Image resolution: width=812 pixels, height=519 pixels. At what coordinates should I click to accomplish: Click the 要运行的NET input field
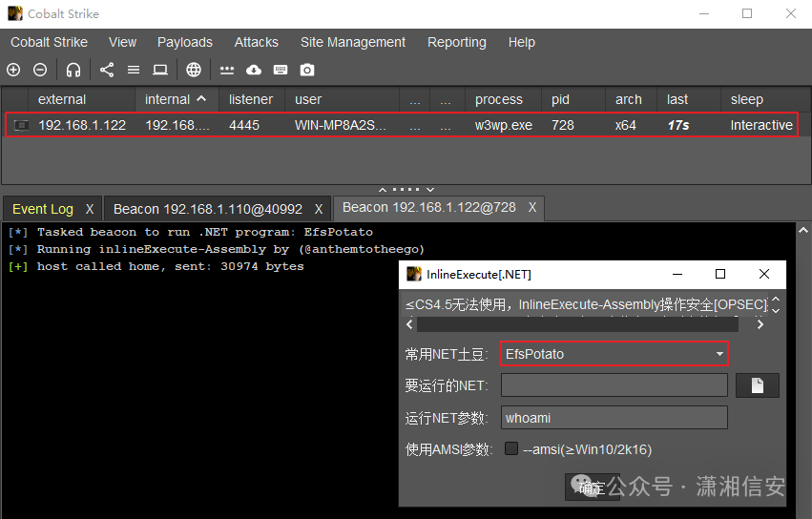[614, 385]
